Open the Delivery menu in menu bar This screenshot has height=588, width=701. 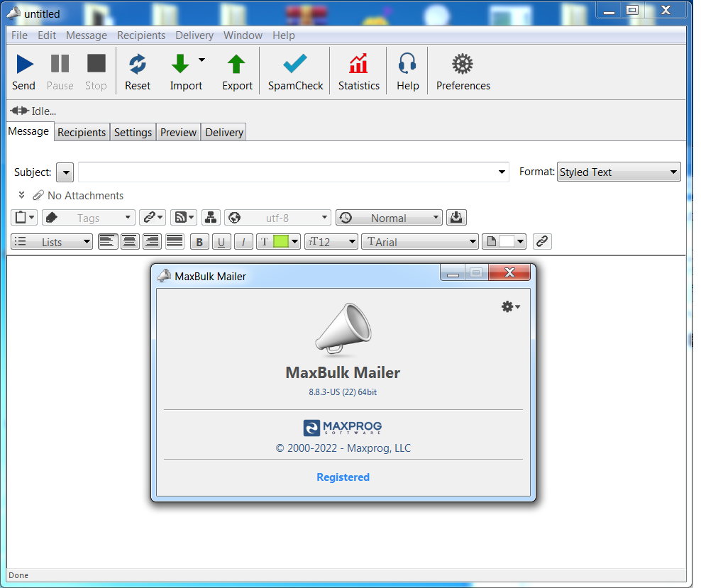pos(194,35)
